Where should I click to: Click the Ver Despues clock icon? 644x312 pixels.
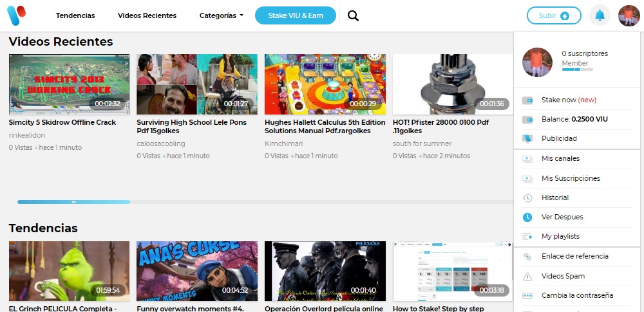(527, 217)
